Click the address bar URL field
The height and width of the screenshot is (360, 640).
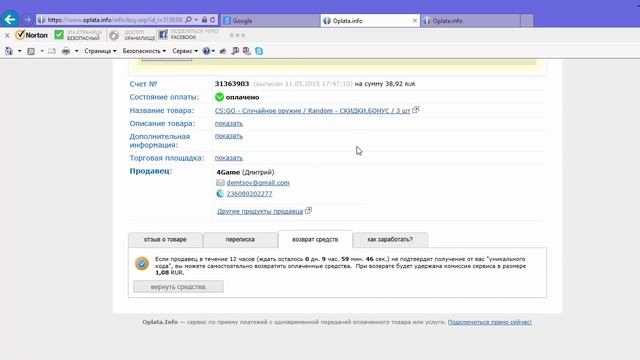click(115, 20)
